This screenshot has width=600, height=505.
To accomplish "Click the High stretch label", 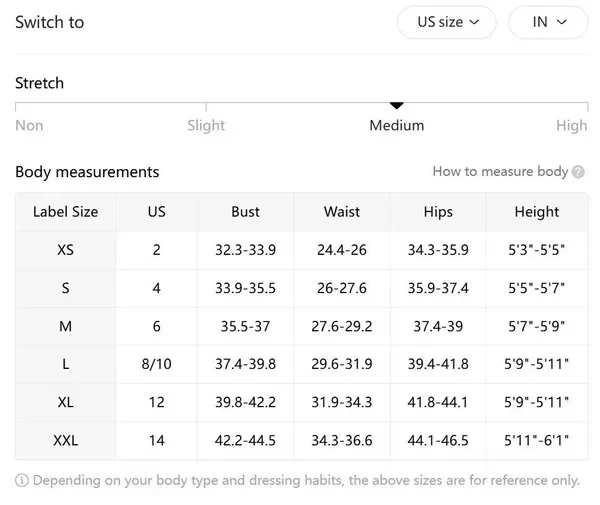I will [572, 126].
